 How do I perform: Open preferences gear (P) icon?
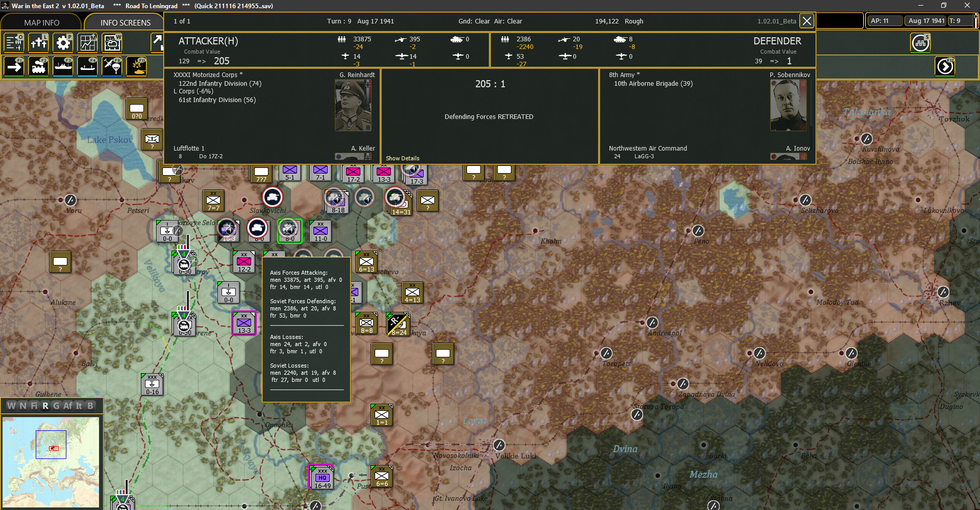[63, 43]
